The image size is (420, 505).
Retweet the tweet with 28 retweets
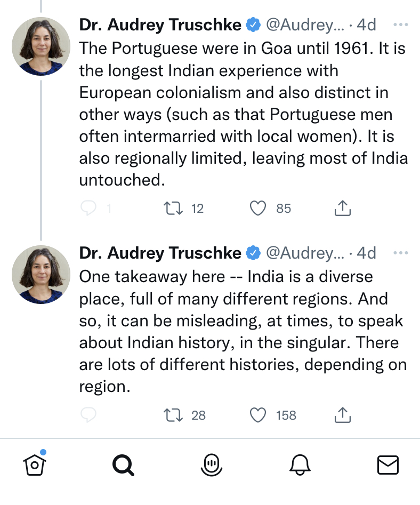[x=173, y=415]
